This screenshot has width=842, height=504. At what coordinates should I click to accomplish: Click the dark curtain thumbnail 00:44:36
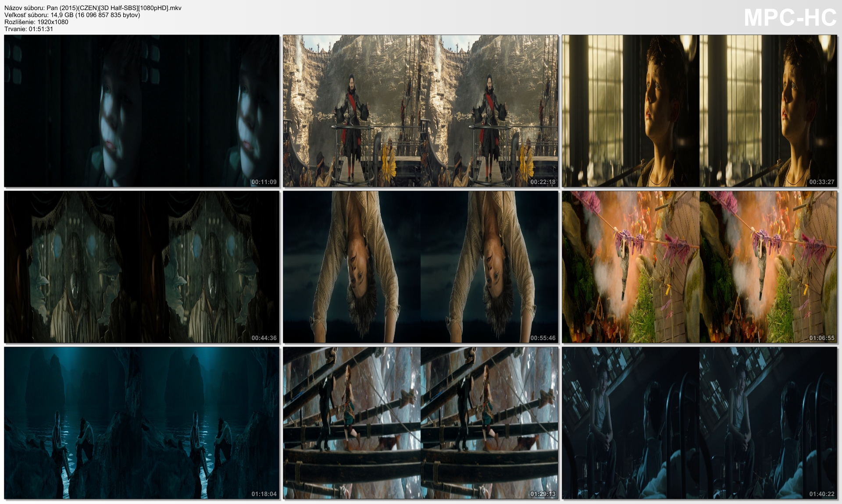[x=142, y=266]
